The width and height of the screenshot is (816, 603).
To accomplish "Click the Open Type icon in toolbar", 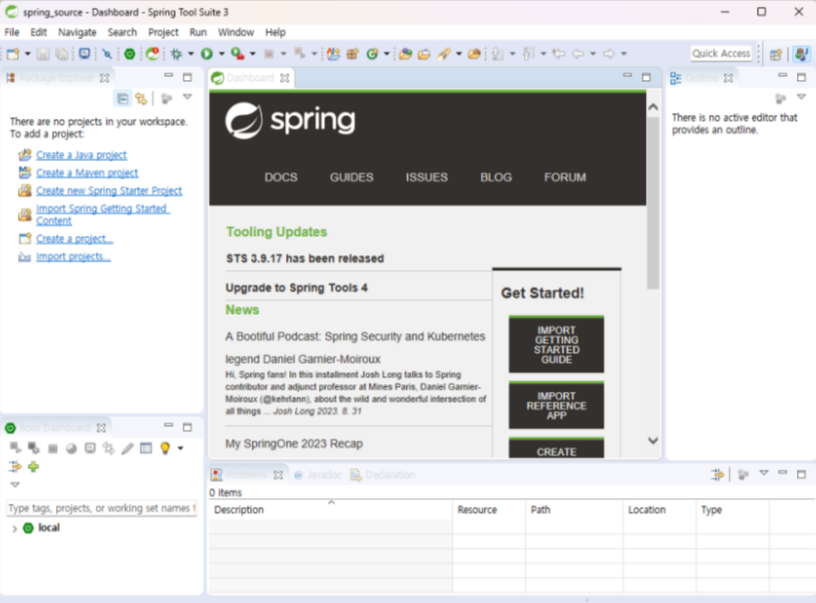I will [405, 54].
